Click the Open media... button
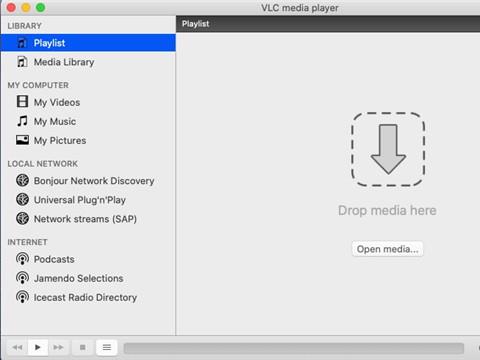The width and height of the screenshot is (480, 360). coord(387,249)
